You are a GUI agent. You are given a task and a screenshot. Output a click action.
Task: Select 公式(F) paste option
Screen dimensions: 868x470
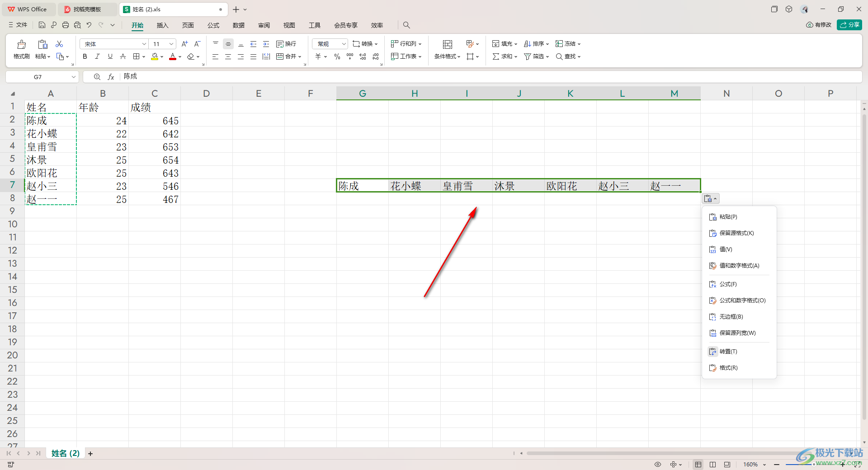[x=739, y=284]
